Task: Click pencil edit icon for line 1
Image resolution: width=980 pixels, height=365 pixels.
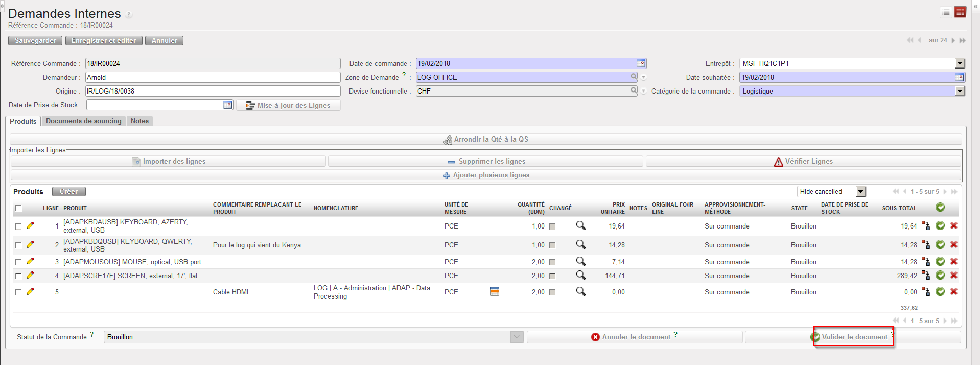Action: 30,225
